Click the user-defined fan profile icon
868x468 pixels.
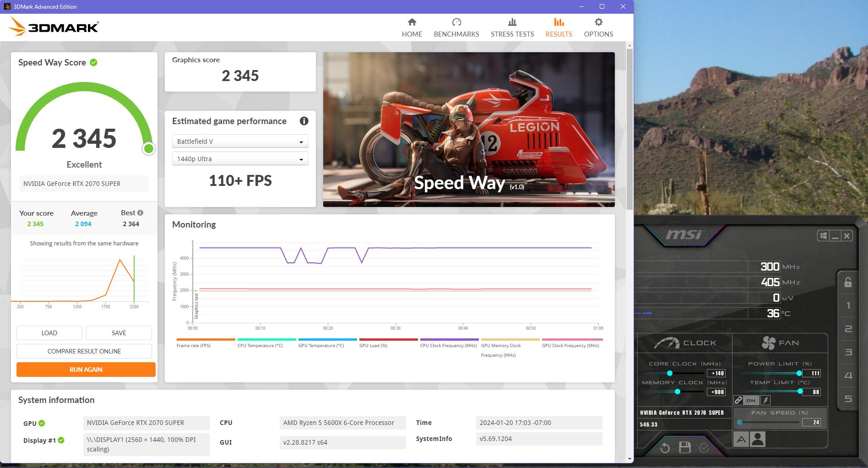pos(758,440)
